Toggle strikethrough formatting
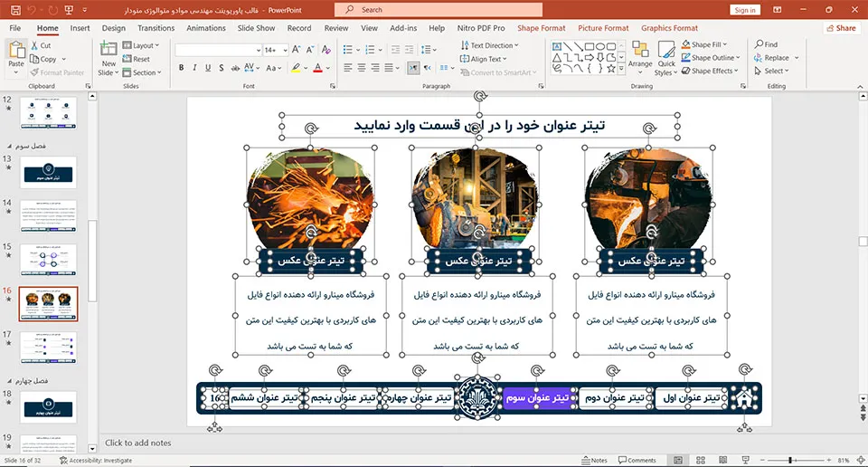 (235, 68)
